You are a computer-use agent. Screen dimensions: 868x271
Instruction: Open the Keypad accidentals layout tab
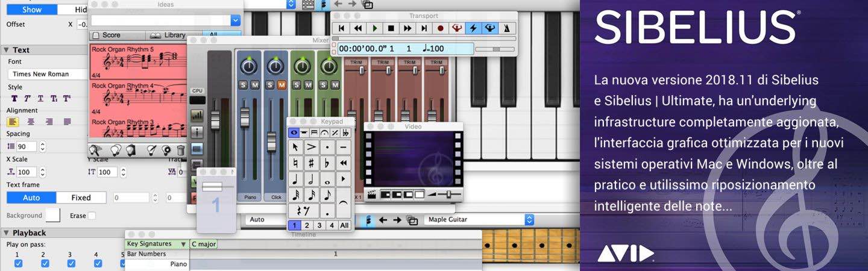[x=345, y=132]
